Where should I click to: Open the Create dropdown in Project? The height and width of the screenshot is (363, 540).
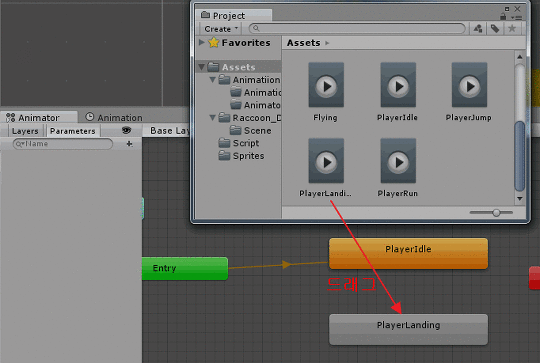(x=220, y=29)
